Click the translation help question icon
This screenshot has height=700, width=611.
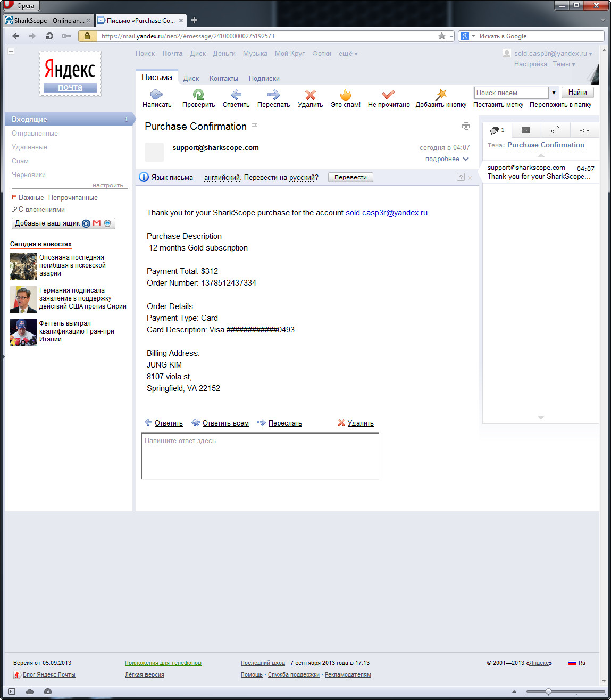(461, 177)
